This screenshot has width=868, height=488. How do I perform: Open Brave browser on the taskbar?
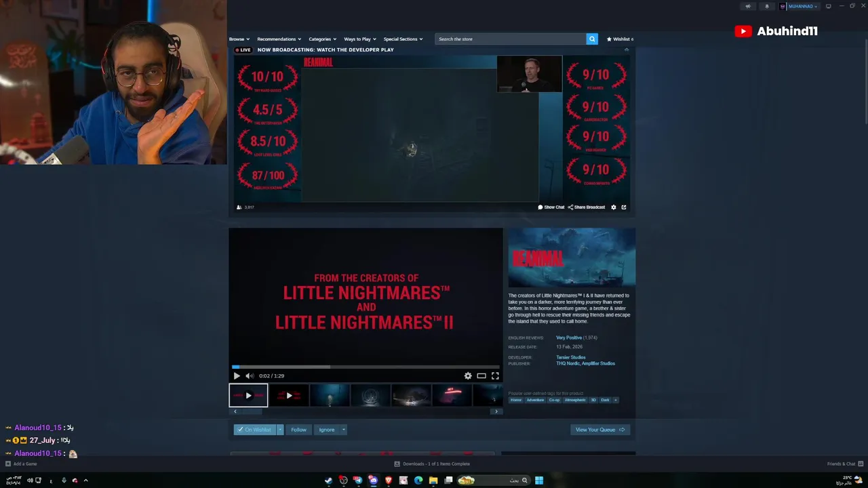tap(389, 481)
